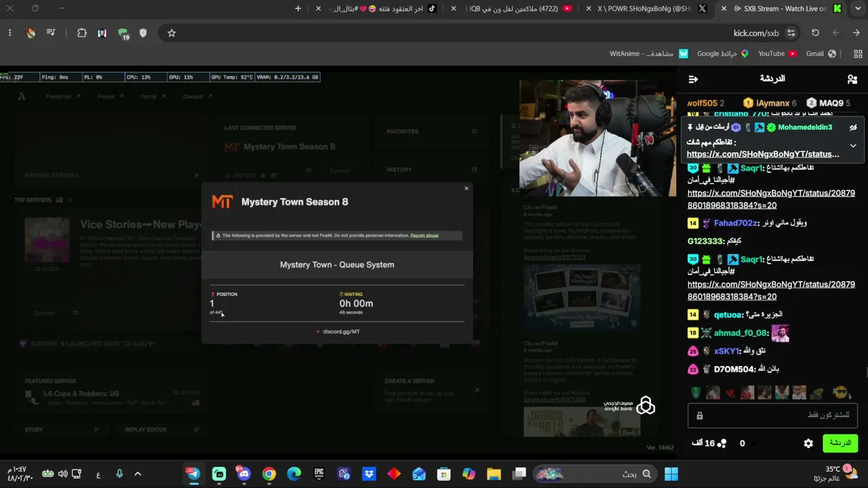
Task: Open the browser extensions puzzle icon
Action: coord(82,33)
